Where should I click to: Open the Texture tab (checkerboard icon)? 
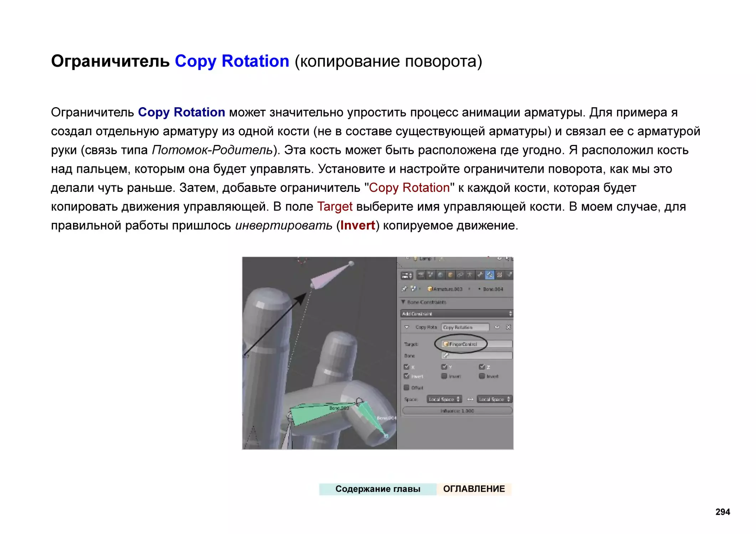[x=500, y=275]
